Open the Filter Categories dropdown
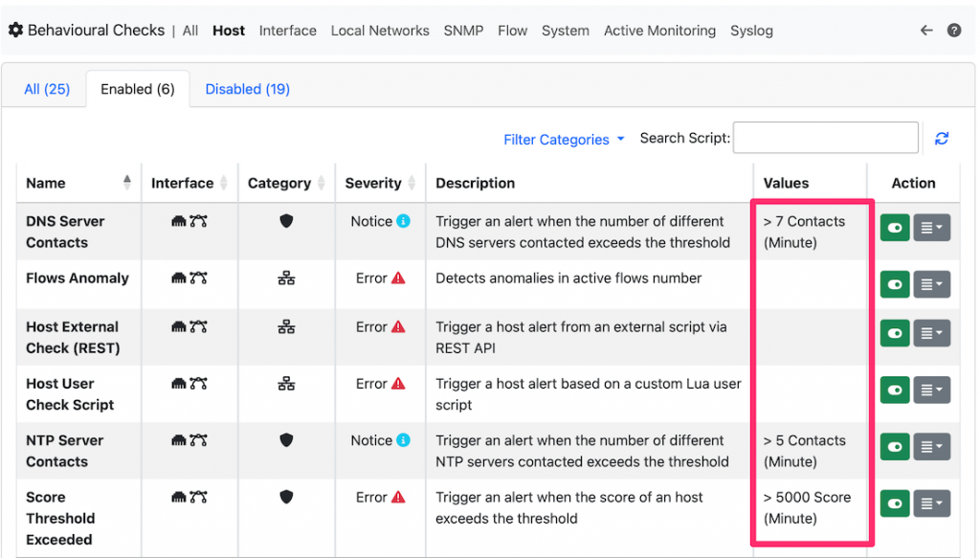The width and height of the screenshot is (980, 558). pos(564,140)
